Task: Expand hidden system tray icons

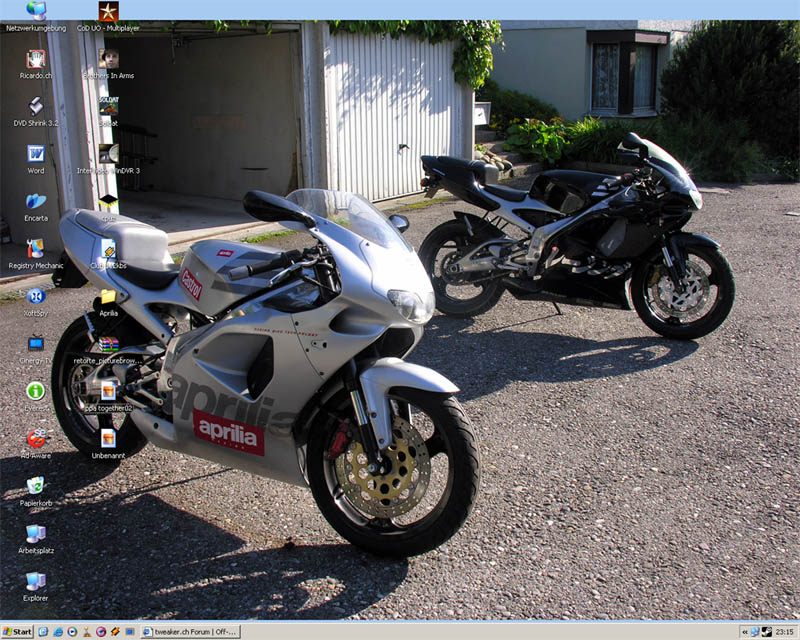Action: point(744,632)
